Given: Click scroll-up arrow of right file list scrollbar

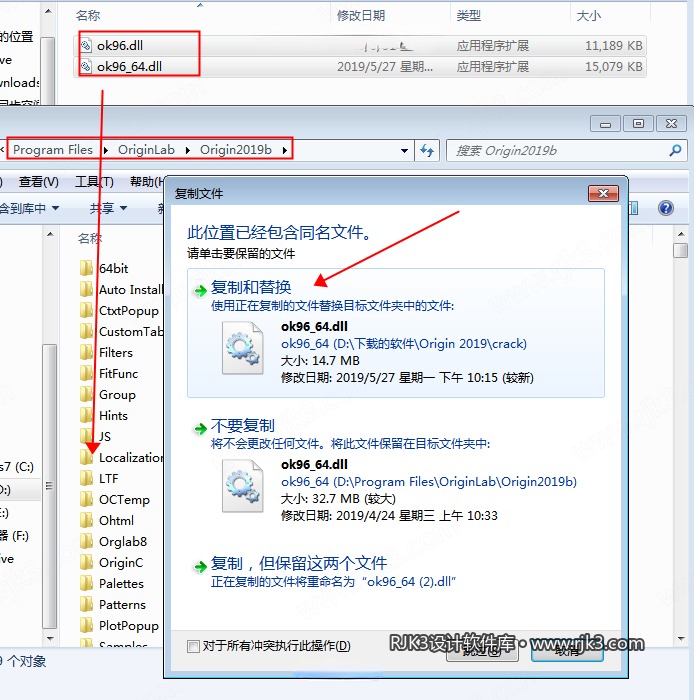Looking at the screenshot, I should pos(681,234).
